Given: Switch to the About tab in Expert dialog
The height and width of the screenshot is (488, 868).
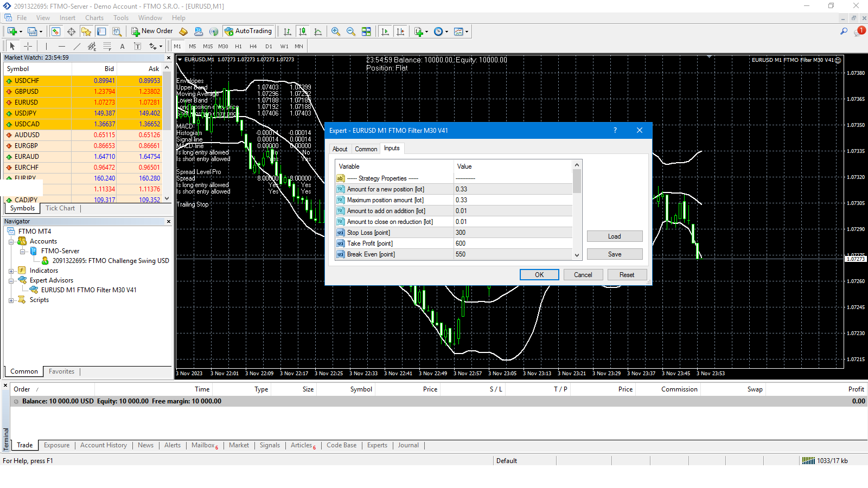Looking at the screenshot, I should click(x=340, y=149).
